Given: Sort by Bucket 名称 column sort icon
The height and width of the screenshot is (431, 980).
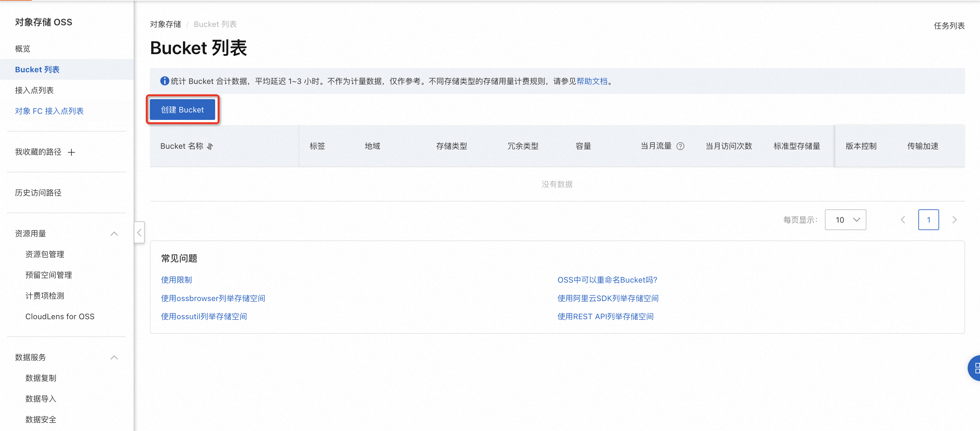Looking at the screenshot, I should (x=210, y=146).
